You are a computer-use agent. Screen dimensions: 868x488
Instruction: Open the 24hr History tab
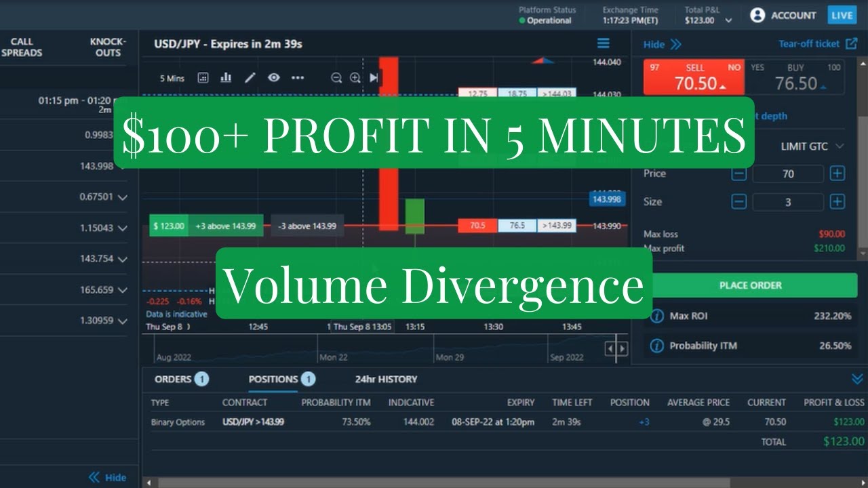pyautogui.click(x=386, y=379)
